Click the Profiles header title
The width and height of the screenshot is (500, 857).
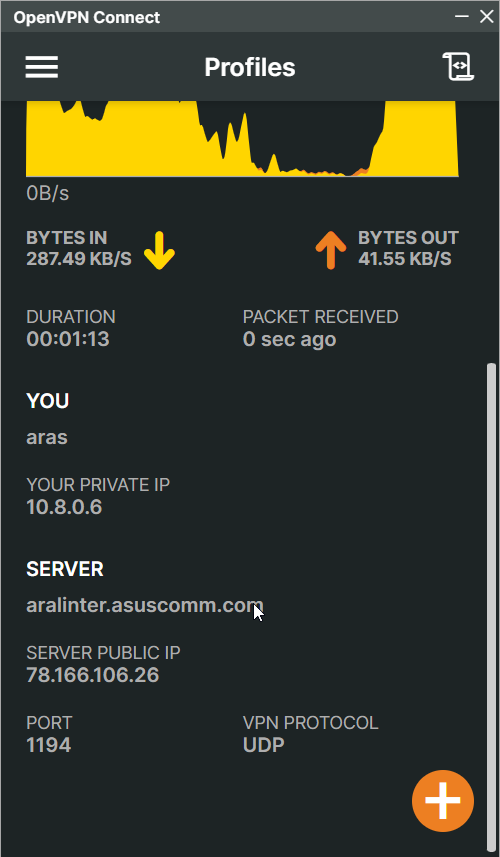[250, 67]
